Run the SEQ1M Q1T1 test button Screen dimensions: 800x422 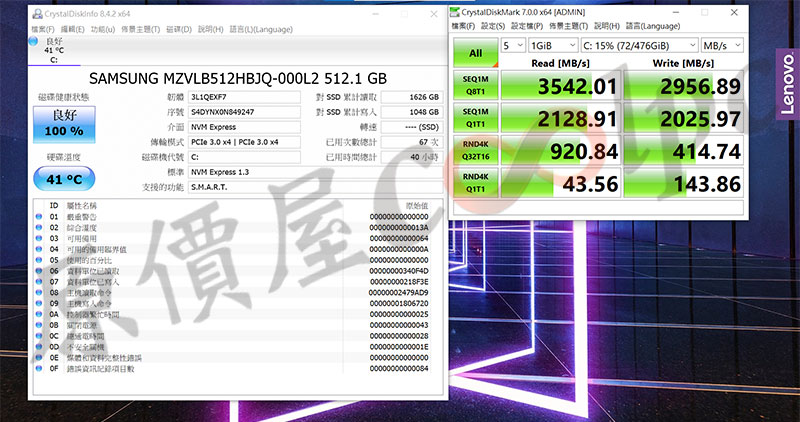476,117
